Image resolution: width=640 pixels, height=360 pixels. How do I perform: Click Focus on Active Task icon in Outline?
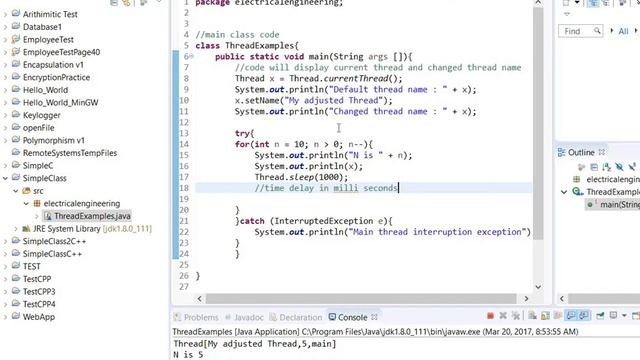(581, 167)
